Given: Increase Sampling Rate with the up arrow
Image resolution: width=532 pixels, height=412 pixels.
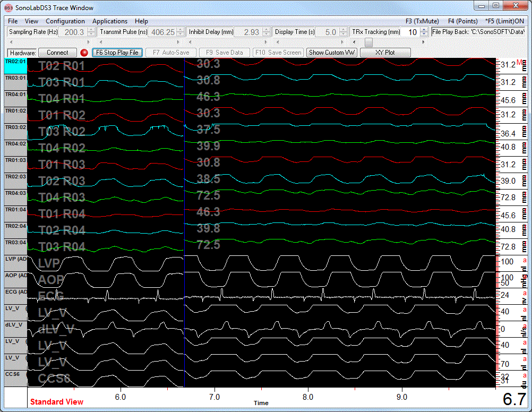Looking at the screenshot, I should coord(91,30).
